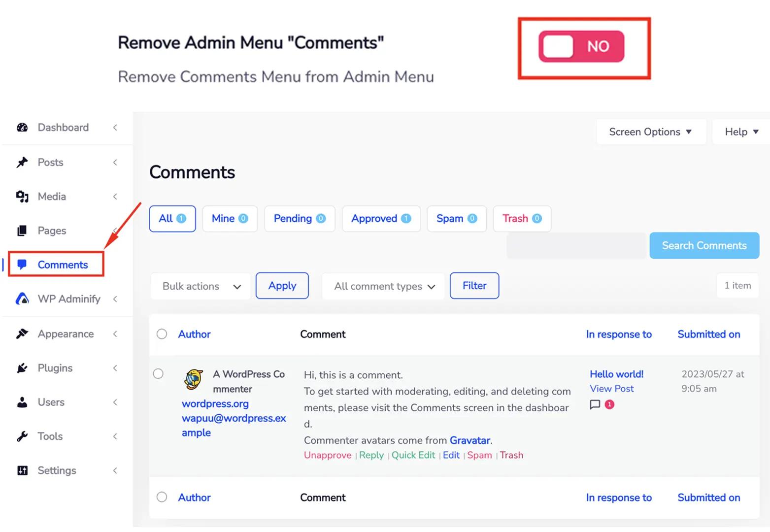Open the All comment types dropdown
This screenshot has height=532, width=770.
(383, 286)
